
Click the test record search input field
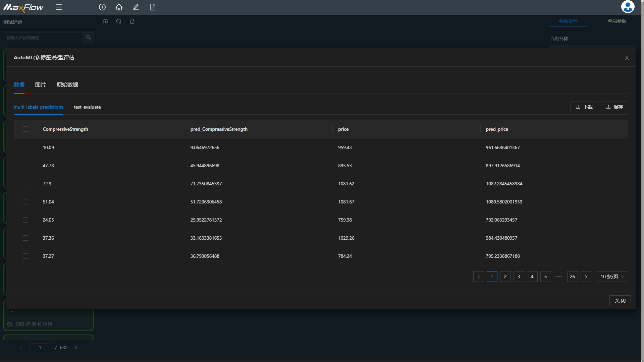coord(43,38)
